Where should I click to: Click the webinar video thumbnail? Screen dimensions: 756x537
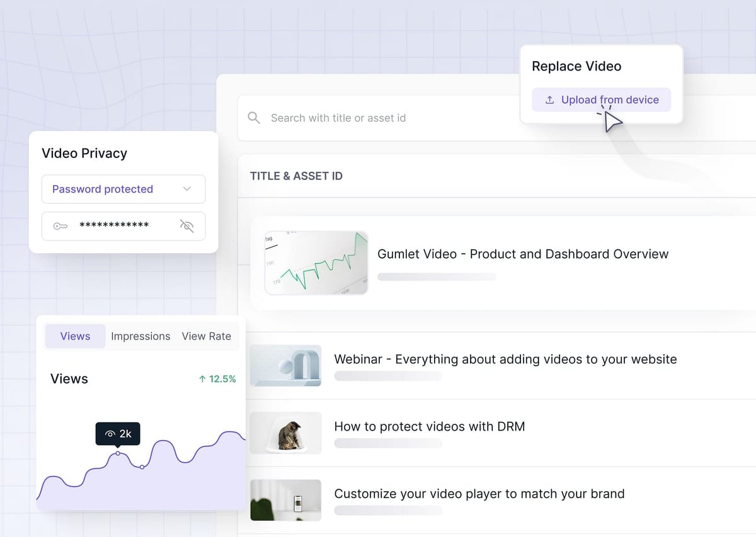[x=285, y=365]
